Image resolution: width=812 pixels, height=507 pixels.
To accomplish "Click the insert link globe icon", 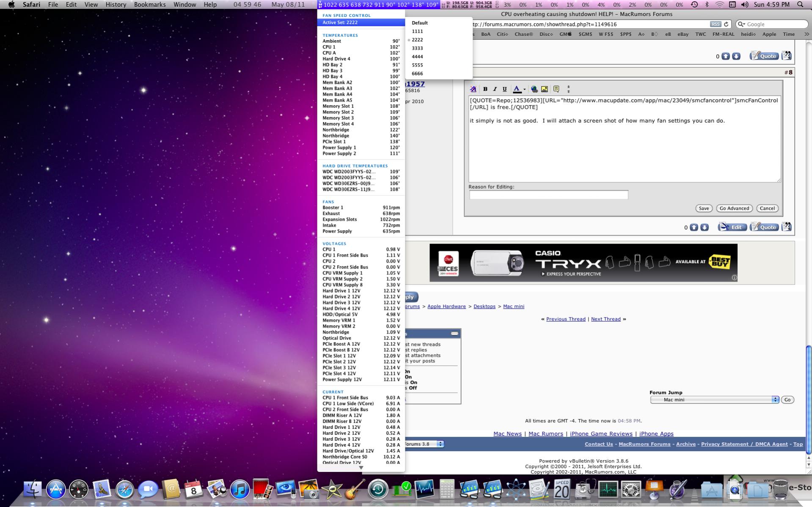I will [534, 89].
